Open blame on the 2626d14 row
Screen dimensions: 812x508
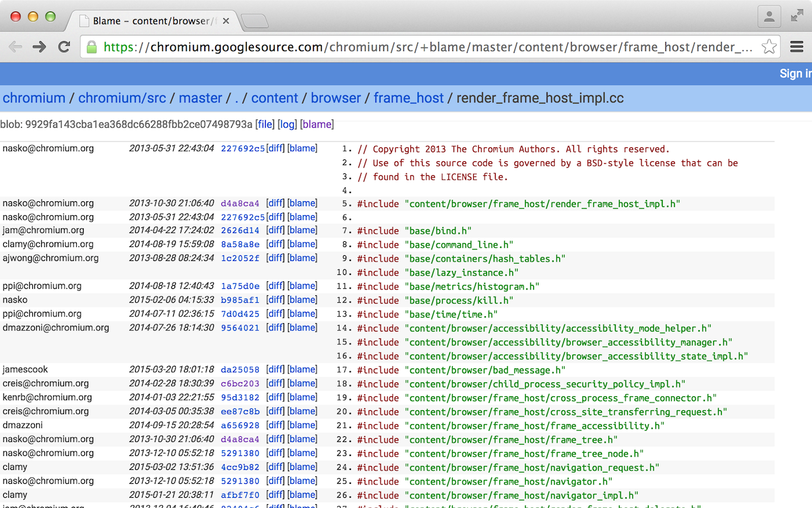(303, 231)
